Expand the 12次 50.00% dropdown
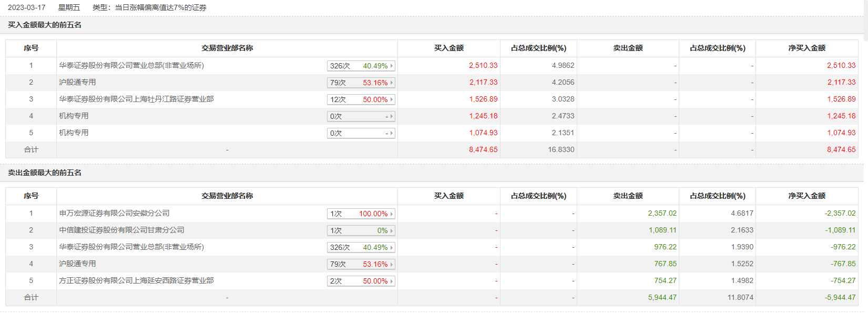This screenshot has width=868, height=313. (361, 99)
